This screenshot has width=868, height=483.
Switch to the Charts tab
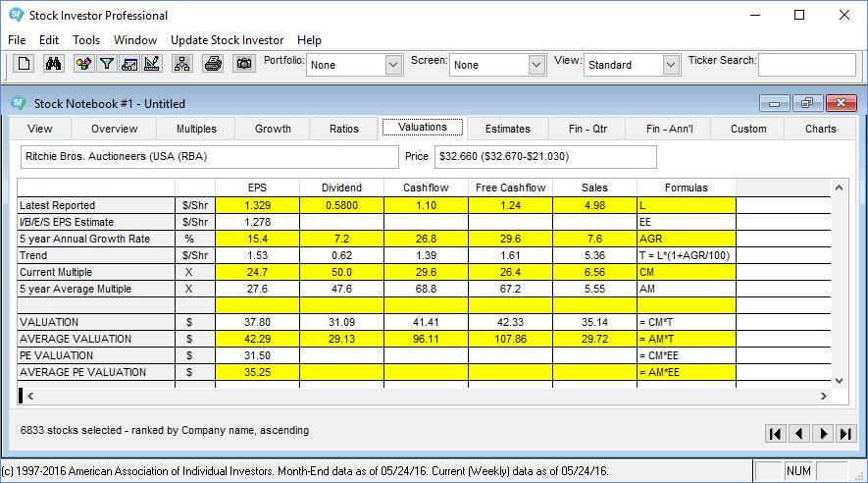coord(820,129)
